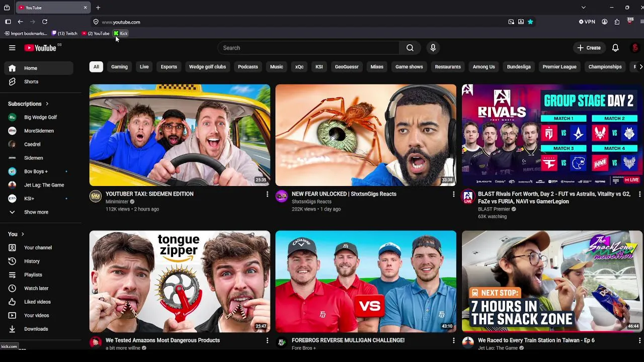This screenshot has height=362, width=644.
Task: Reload the page in the browser
Action: coord(45,22)
